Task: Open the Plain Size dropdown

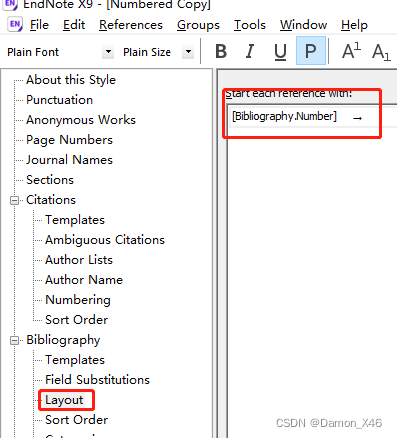Action: pyautogui.click(x=188, y=52)
